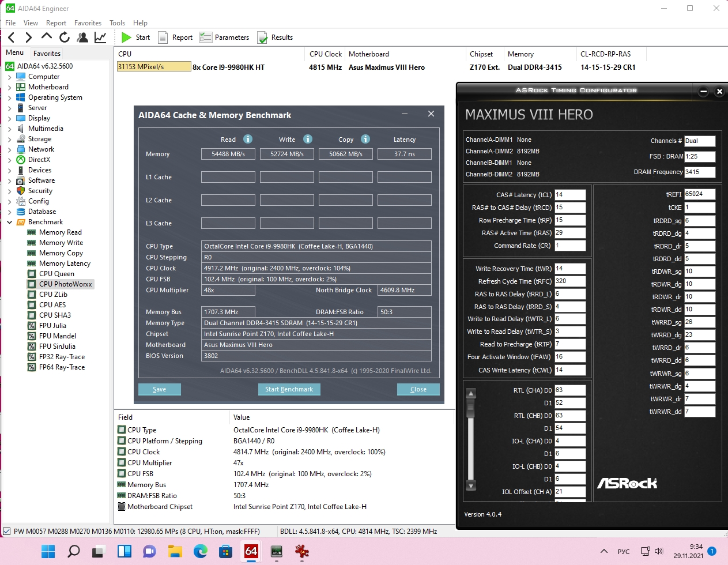The height and width of the screenshot is (565, 728).
Task: Show hidden tray icons chevron
Action: (604, 551)
